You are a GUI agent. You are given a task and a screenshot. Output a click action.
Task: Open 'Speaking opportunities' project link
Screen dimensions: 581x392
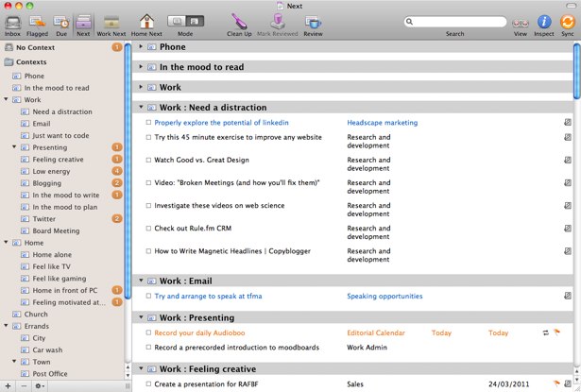[x=384, y=296]
